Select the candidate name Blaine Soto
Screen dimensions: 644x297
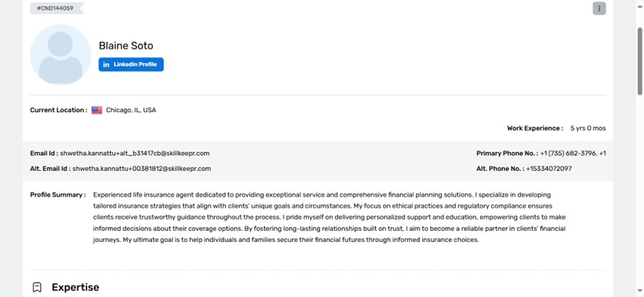coord(126,46)
